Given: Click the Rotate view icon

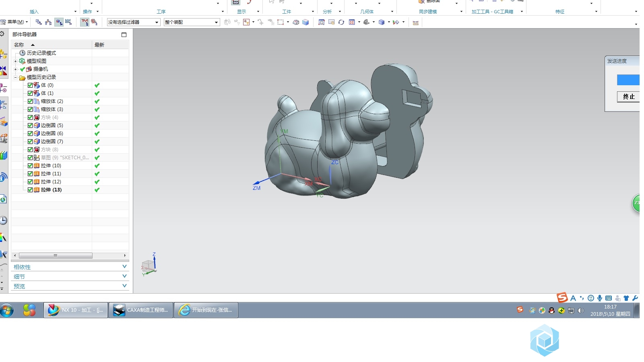Looking at the screenshot, I should pyautogui.click(x=341, y=22).
